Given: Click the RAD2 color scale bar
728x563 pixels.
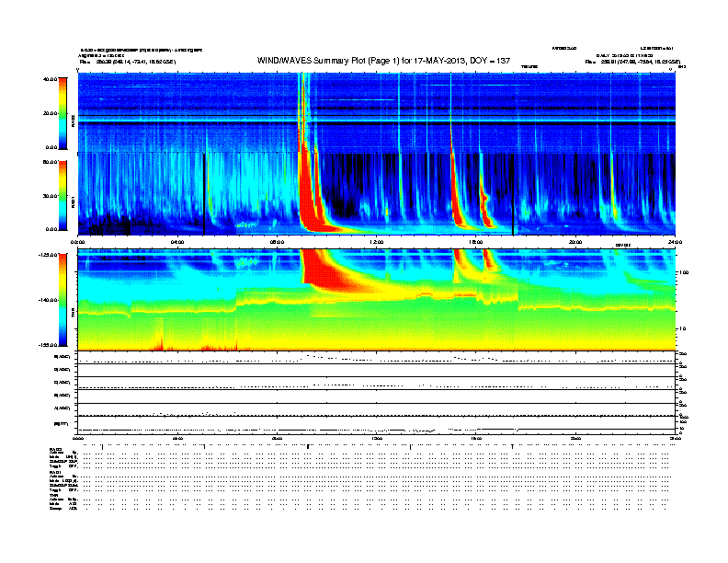Looking at the screenshot, I should tap(63, 113).
